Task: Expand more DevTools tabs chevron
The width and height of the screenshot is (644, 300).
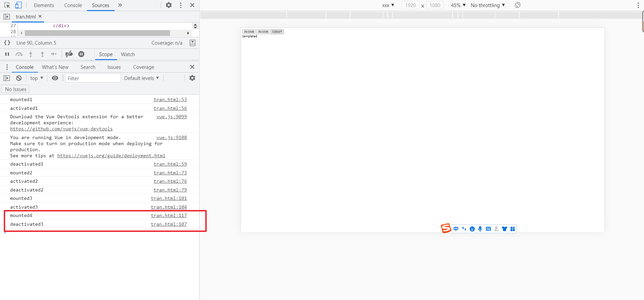Action: [x=120, y=5]
